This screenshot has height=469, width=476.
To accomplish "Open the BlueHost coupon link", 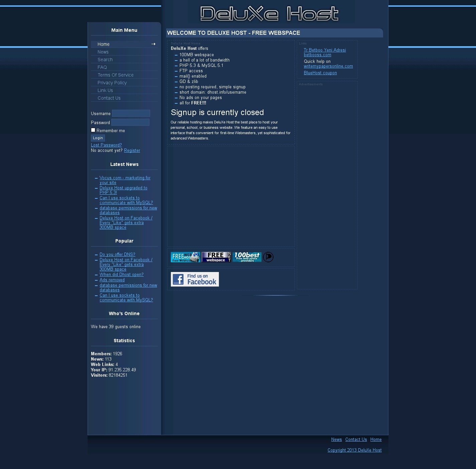I will pos(320,73).
